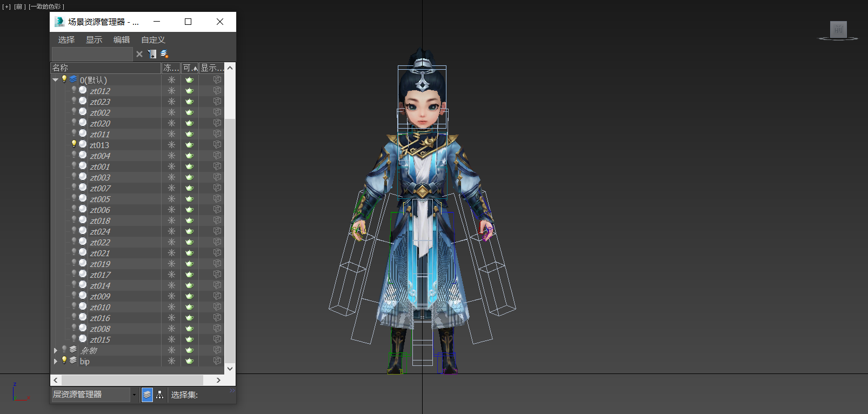Click the layer stack icon of bip
This screenshot has width=868, height=414.
[73, 360]
